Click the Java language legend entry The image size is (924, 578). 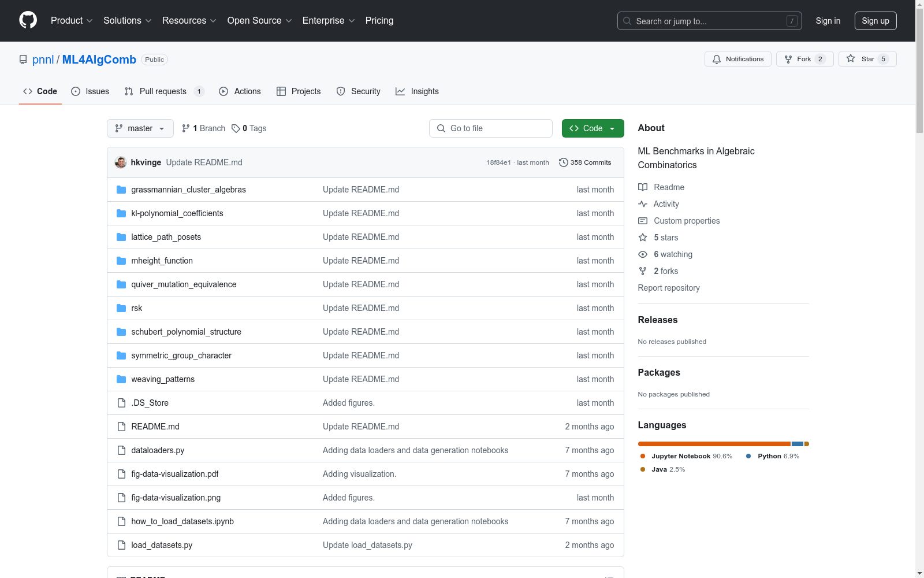tap(662, 469)
